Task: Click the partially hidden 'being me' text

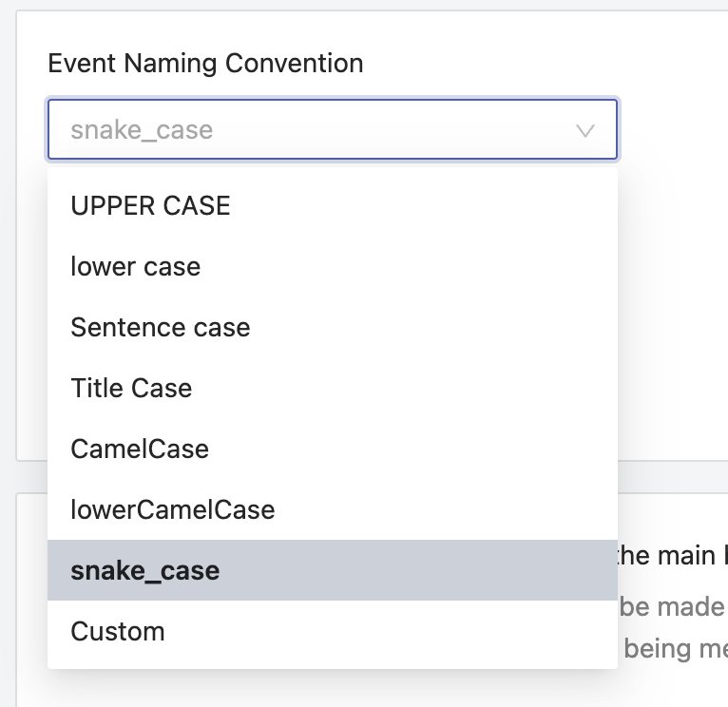Action: pyautogui.click(x=675, y=649)
